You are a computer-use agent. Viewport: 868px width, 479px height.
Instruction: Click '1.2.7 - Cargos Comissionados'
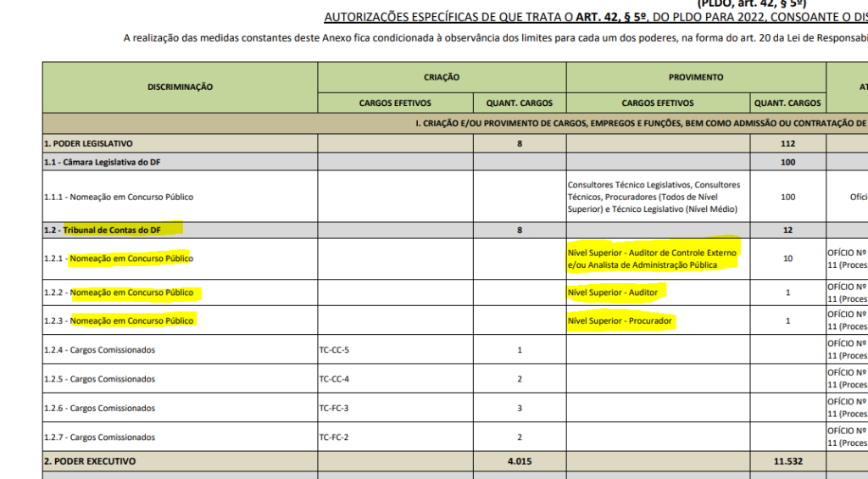click(x=100, y=437)
